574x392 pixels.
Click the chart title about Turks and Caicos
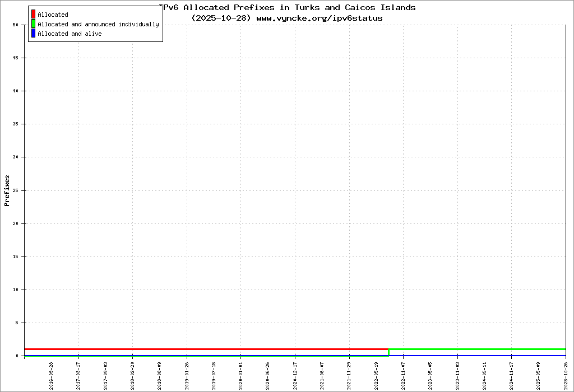pos(287,8)
